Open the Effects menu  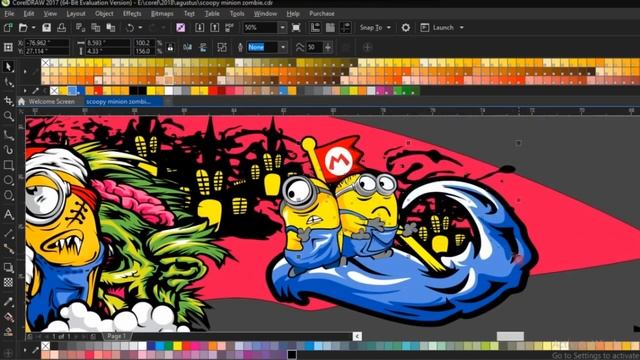coord(132,13)
